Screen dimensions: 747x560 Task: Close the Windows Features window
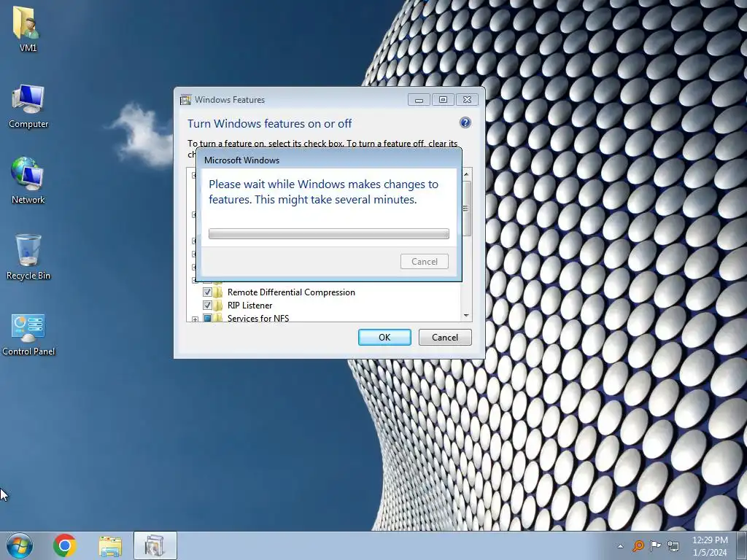(468, 99)
